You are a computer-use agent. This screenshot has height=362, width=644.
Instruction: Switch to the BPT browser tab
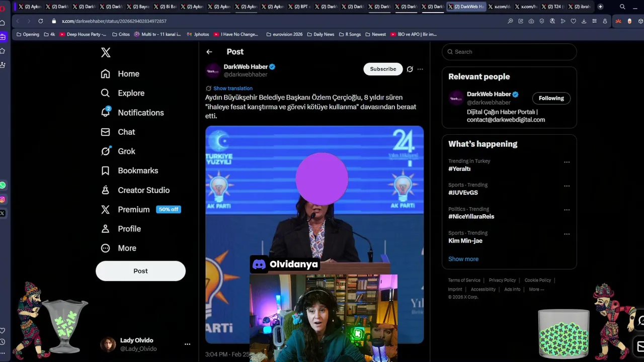point(299,7)
